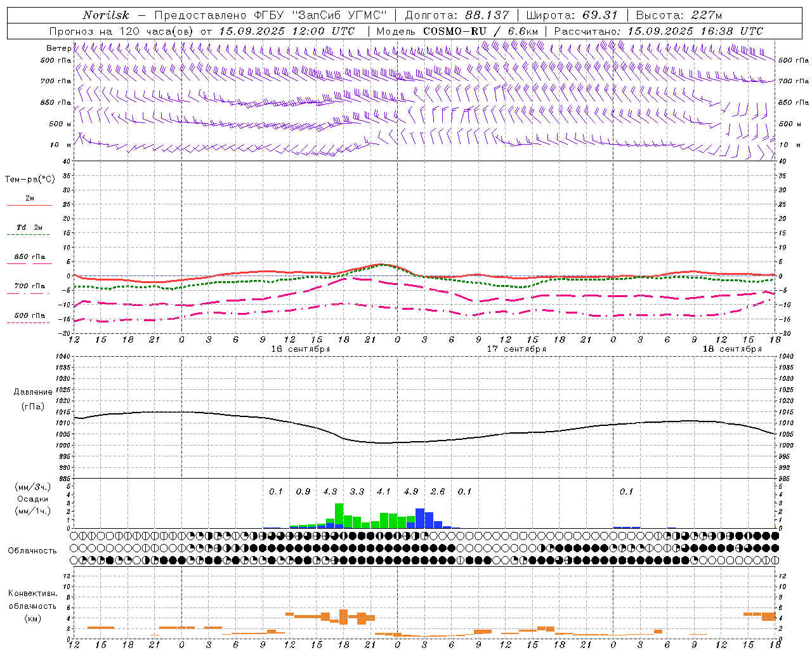Select the 4.9 precipitation total
This screenshot has height=650, width=812.
(411, 492)
